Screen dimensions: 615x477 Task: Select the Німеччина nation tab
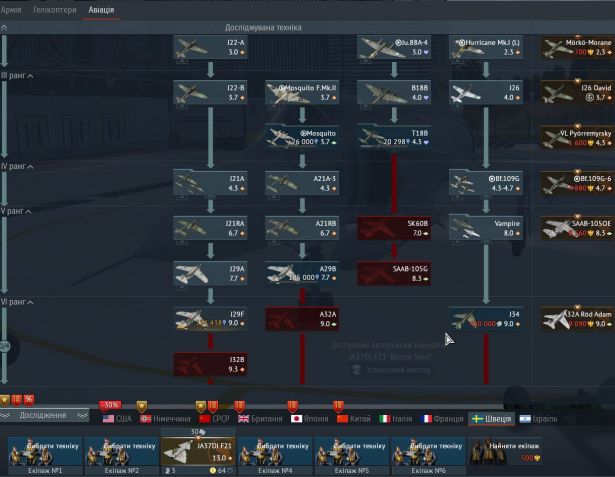[x=166, y=419]
